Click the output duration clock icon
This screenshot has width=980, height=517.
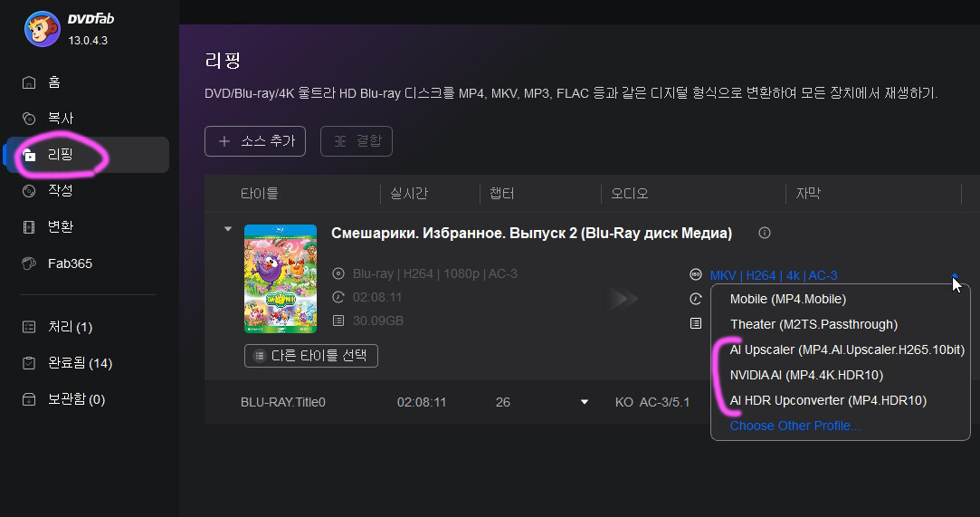tap(696, 299)
